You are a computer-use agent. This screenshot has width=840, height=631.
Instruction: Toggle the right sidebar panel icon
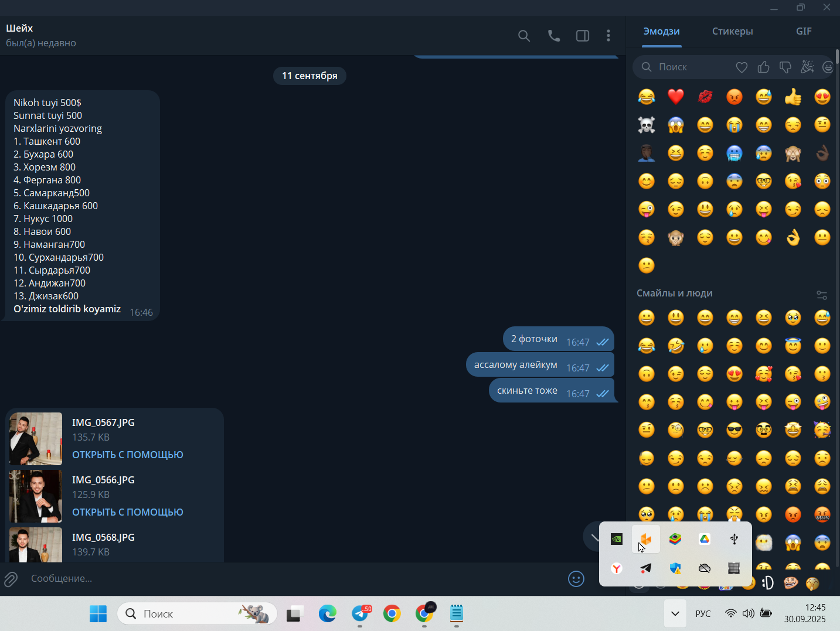point(583,36)
